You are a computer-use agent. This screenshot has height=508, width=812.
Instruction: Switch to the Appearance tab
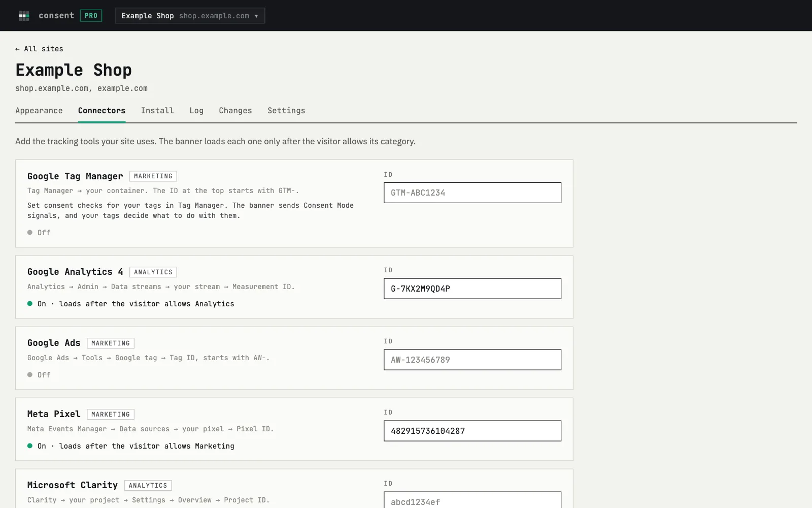[x=39, y=111]
